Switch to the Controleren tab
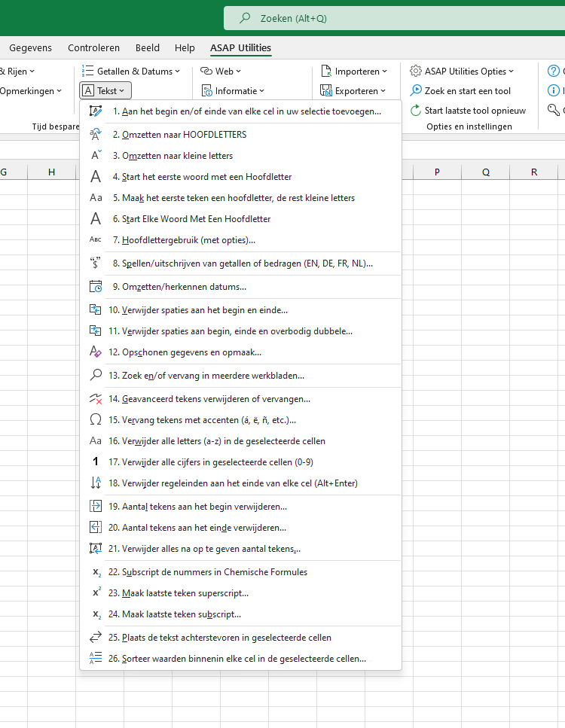565x728 pixels. coord(94,48)
